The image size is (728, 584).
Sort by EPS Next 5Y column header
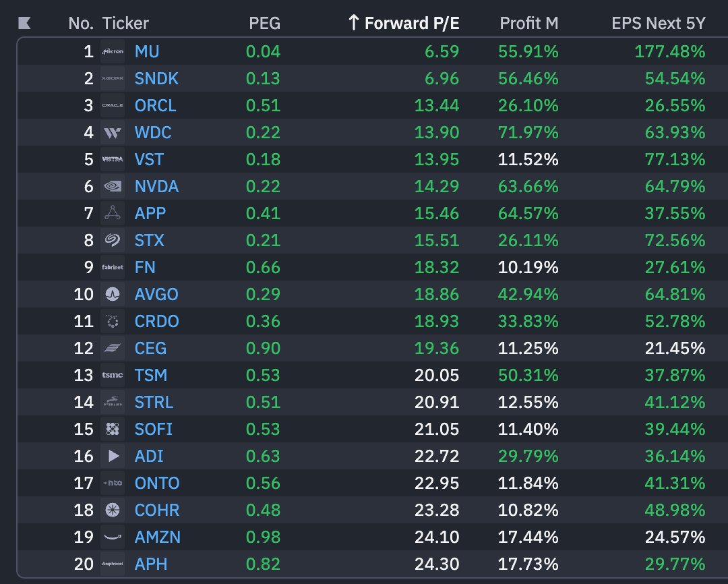(x=659, y=23)
